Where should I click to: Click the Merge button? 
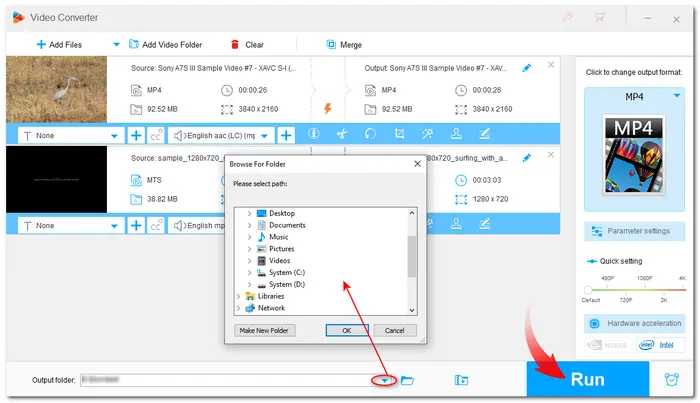[x=344, y=45]
